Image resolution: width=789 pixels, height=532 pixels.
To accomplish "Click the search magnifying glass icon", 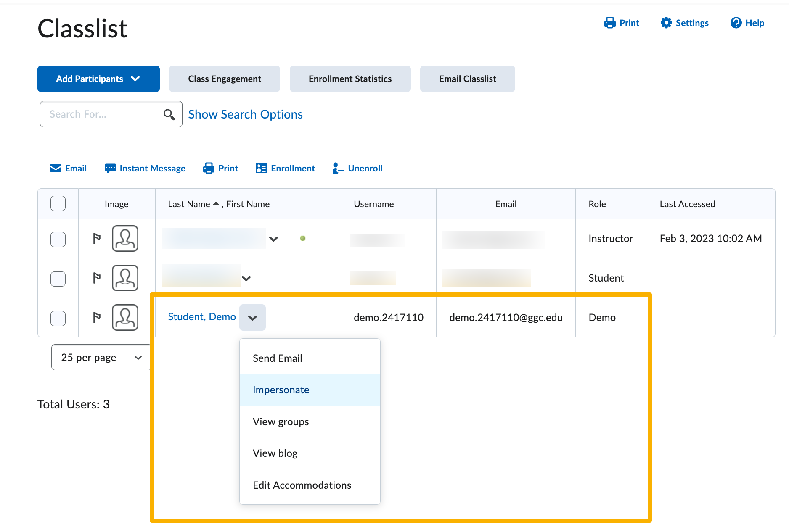I will [x=169, y=114].
